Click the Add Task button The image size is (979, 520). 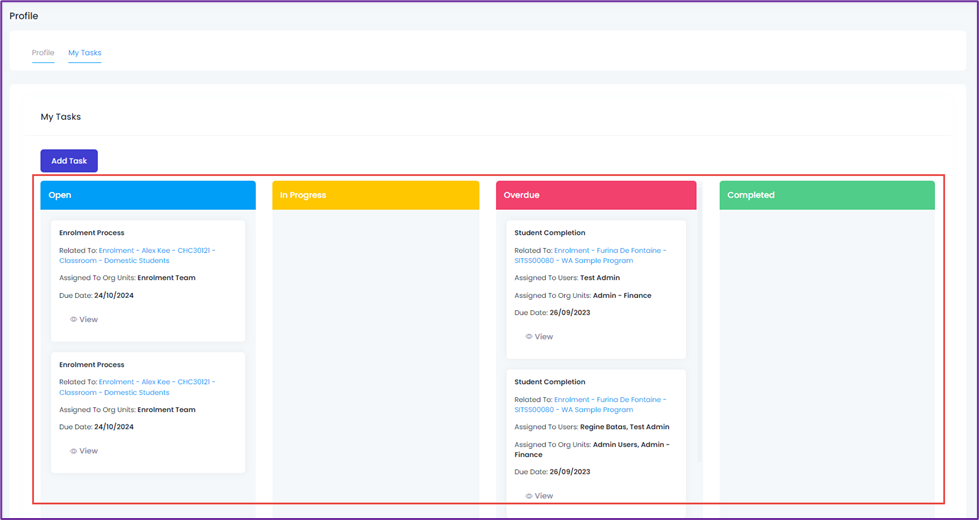69,161
